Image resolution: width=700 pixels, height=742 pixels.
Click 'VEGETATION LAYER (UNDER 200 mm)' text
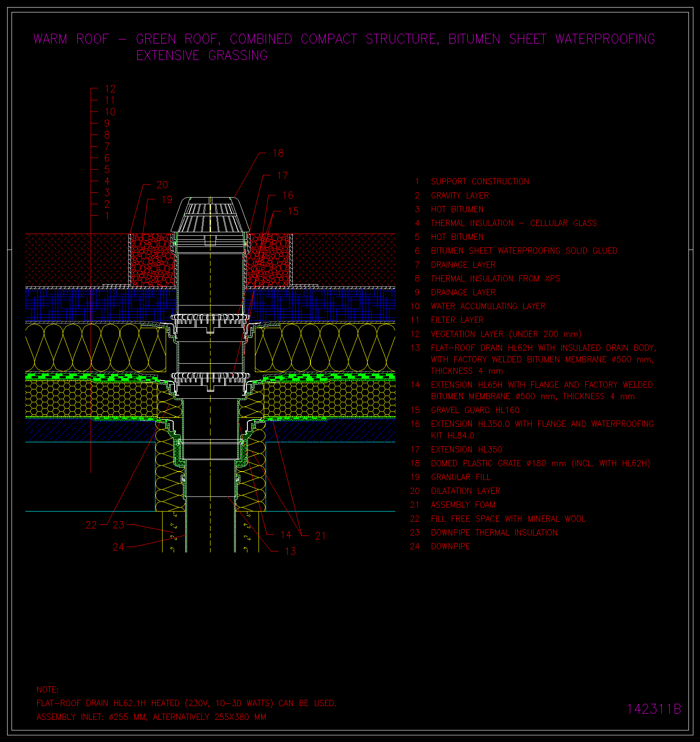[506, 334]
